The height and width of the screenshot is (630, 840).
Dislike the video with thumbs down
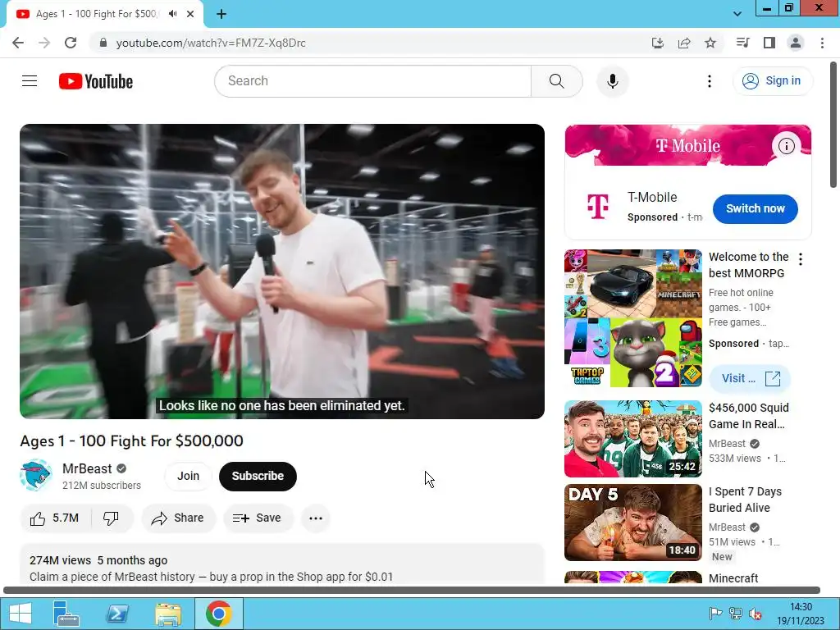[111, 518]
